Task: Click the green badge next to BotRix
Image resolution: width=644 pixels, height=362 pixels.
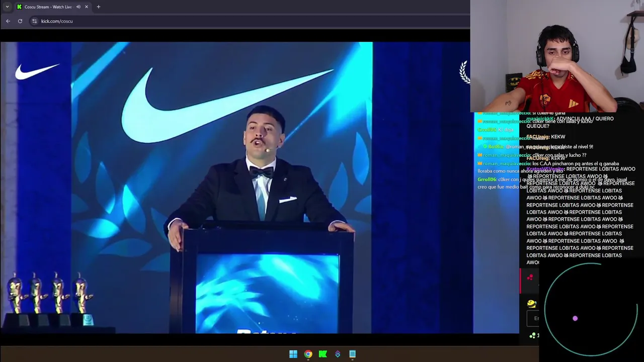Action: (485, 147)
